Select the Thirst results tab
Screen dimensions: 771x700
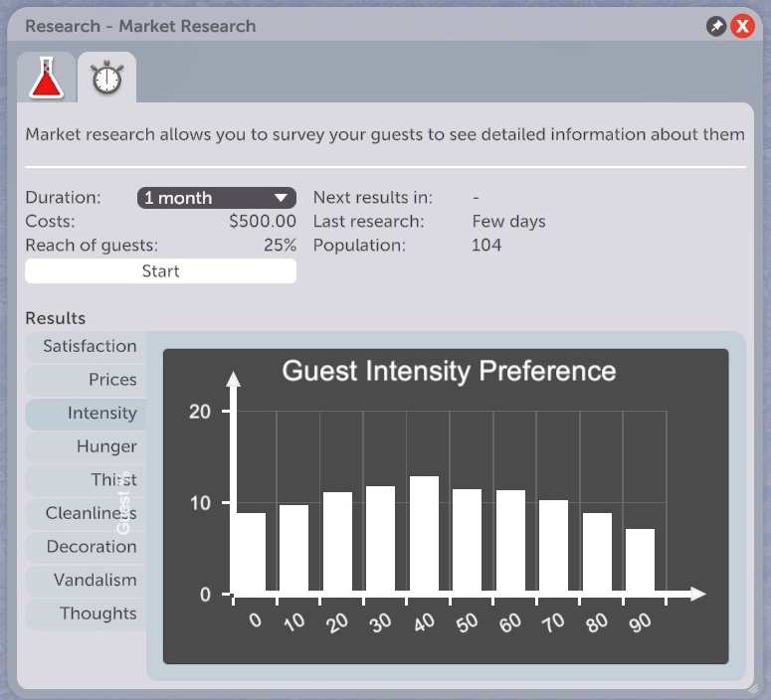(x=86, y=480)
